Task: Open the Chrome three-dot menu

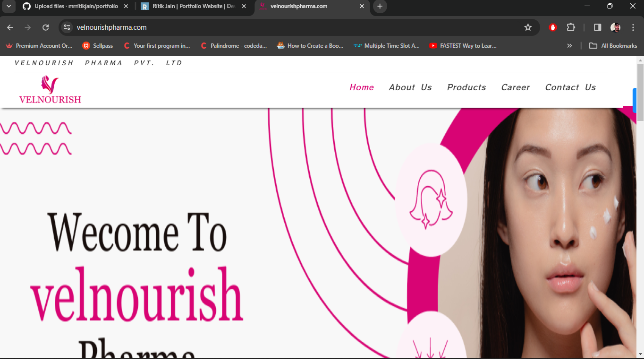Action: click(x=633, y=27)
